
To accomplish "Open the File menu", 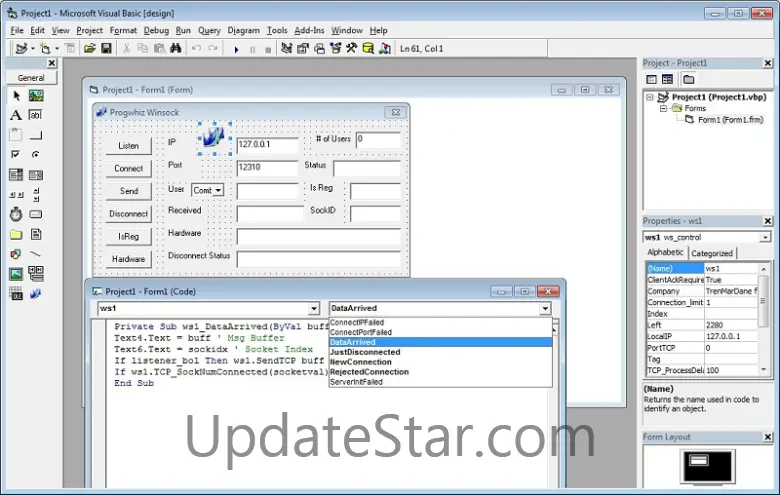I will point(17,30).
